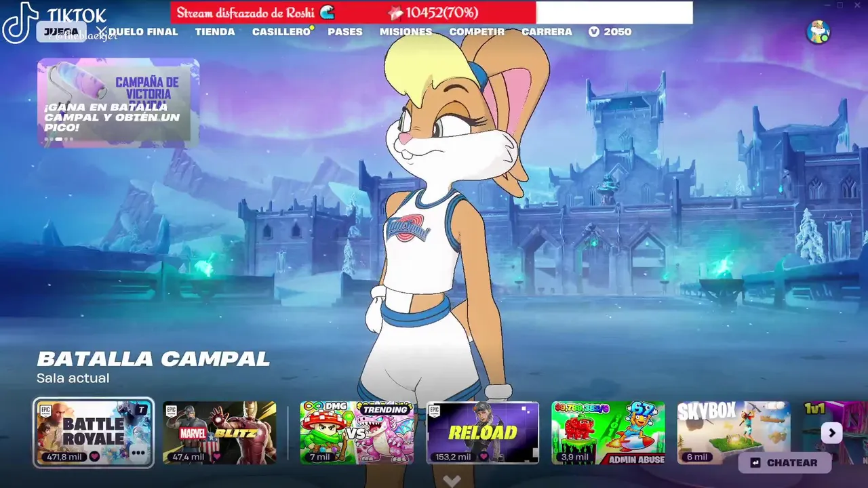The width and height of the screenshot is (868, 488).
Task: Open the three-dot menu on Battle Royale tile
Action: pos(138,453)
